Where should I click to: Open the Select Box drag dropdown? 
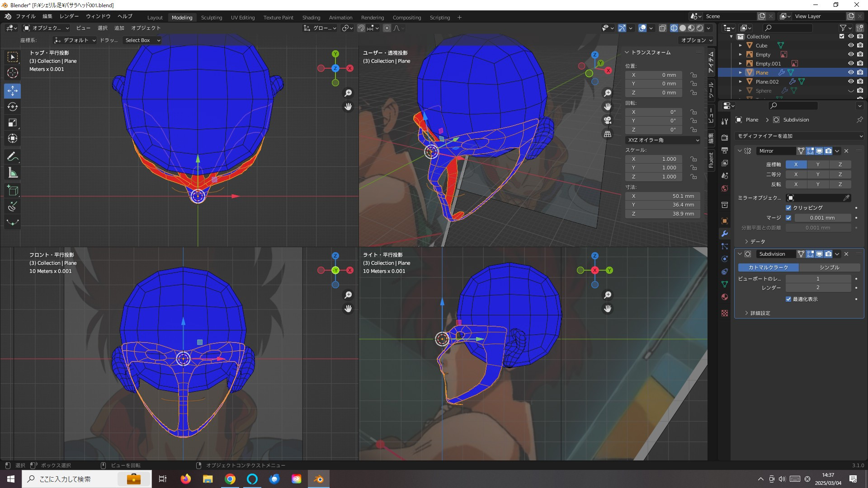click(x=142, y=40)
